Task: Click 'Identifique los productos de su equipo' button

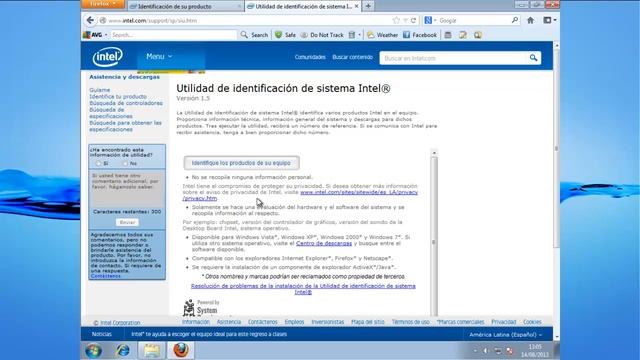Action: pyautogui.click(x=241, y=163)
